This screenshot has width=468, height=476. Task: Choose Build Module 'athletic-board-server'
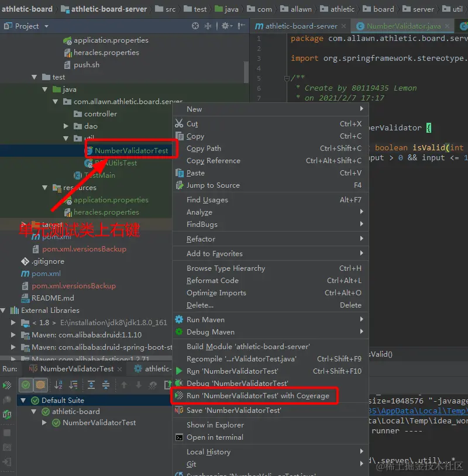[271, 347]
